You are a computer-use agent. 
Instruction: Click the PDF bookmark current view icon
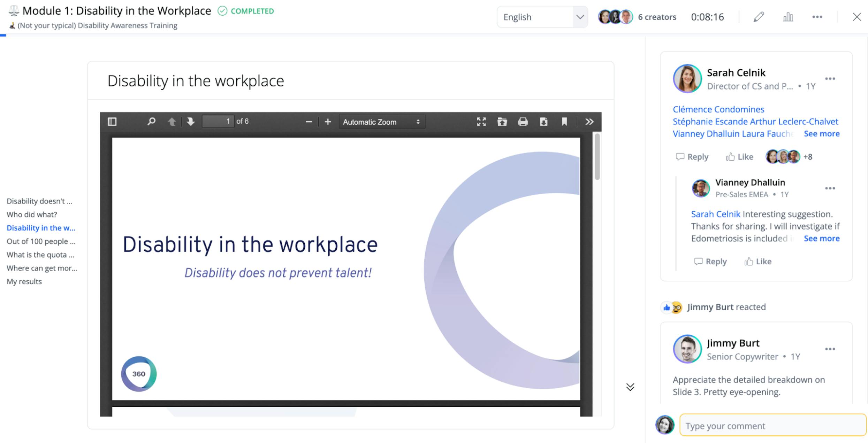564,122
